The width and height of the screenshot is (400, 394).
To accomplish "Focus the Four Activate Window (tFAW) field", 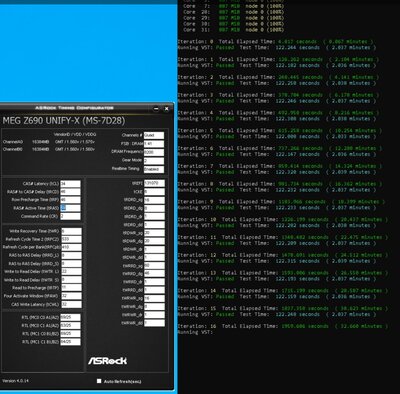I will [71, 296].
